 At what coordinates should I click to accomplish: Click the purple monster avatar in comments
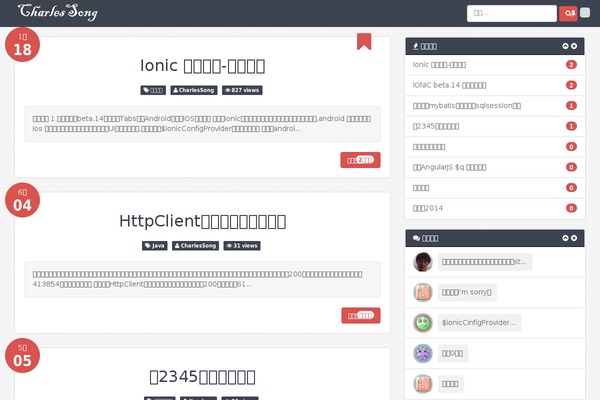tap(423, 353)
